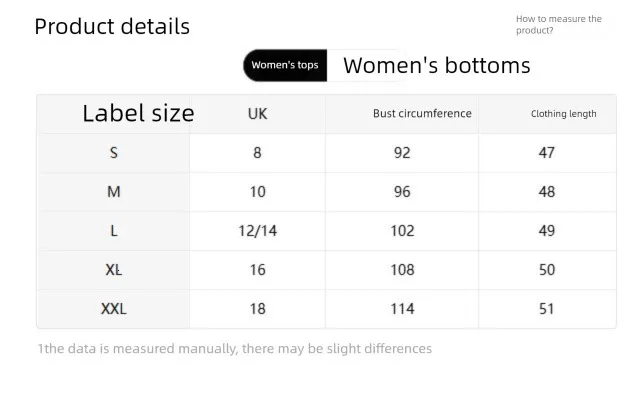
Task: Pick the XXL label size cell
Action: (114, 309)
